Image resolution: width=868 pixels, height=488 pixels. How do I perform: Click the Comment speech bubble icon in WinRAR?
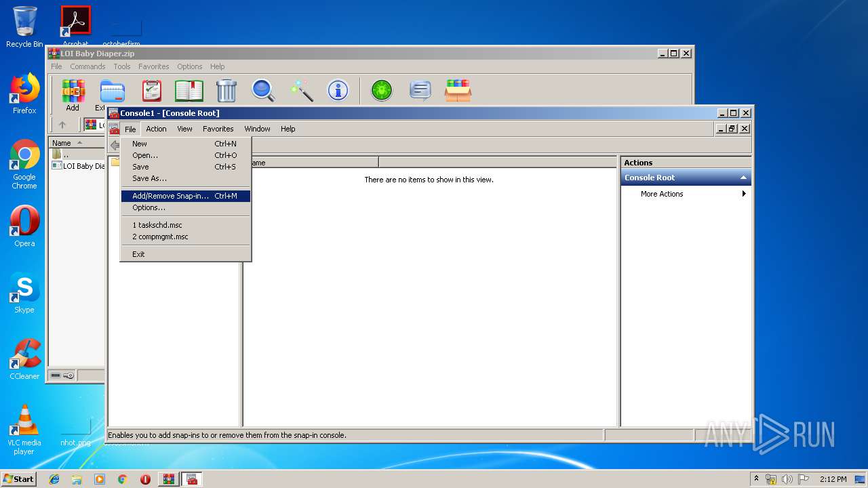[420, 90]
